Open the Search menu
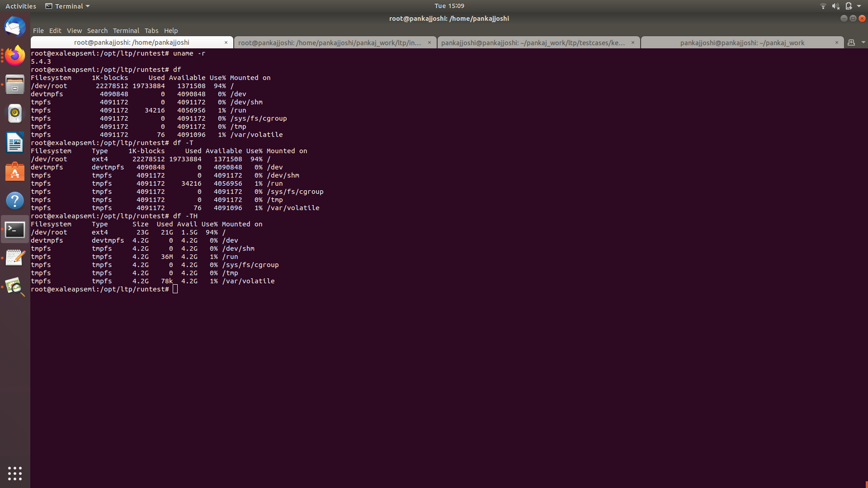Screen dimensions: 868x488 97,30
